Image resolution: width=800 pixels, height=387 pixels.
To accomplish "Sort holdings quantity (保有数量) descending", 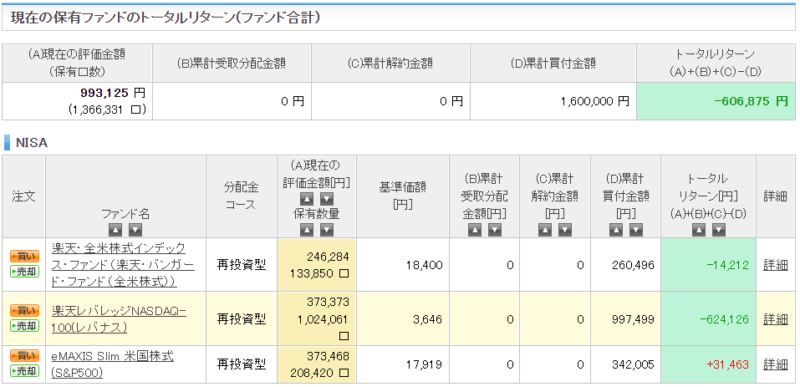I will [x=327, y=230].
